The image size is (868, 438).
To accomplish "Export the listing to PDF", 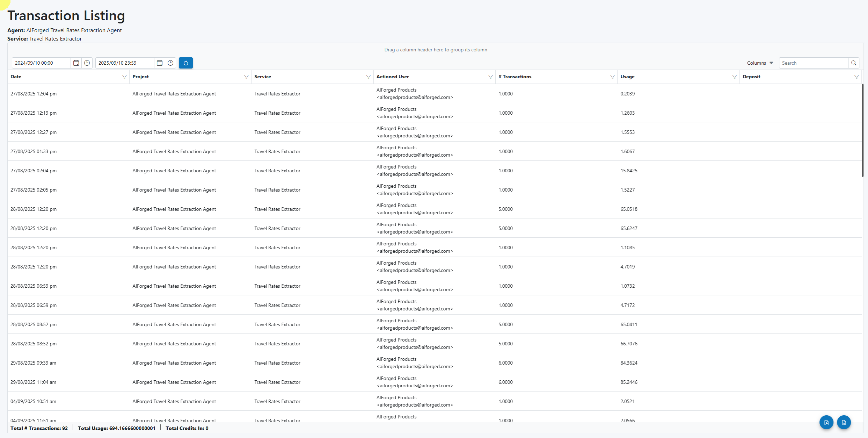I will click(826, 422).
